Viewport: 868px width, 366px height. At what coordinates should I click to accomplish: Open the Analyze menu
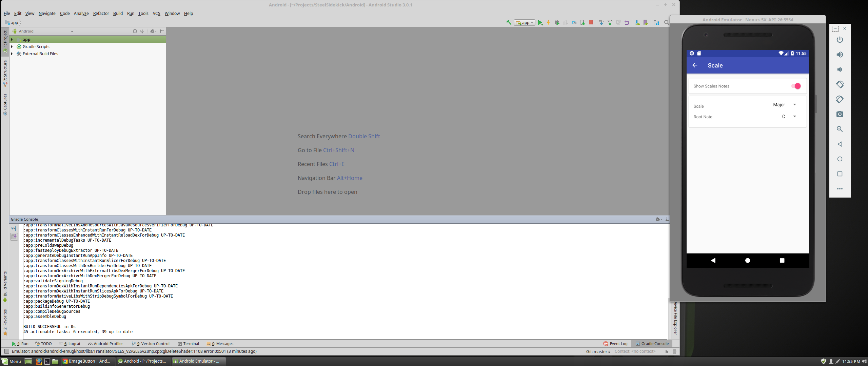81,14
